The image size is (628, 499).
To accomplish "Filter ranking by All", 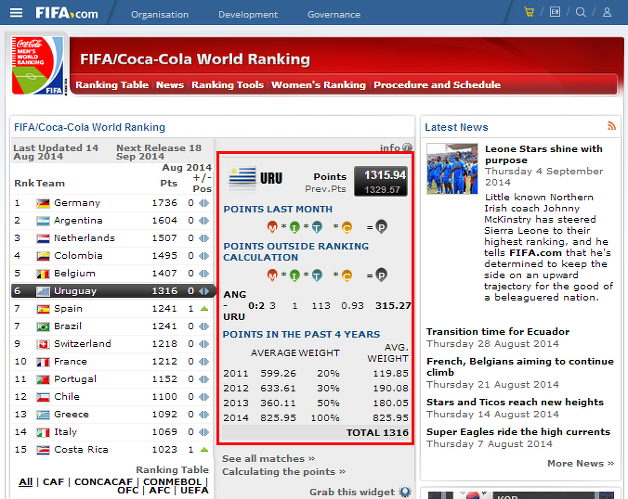I will click(x=26, y=482).
